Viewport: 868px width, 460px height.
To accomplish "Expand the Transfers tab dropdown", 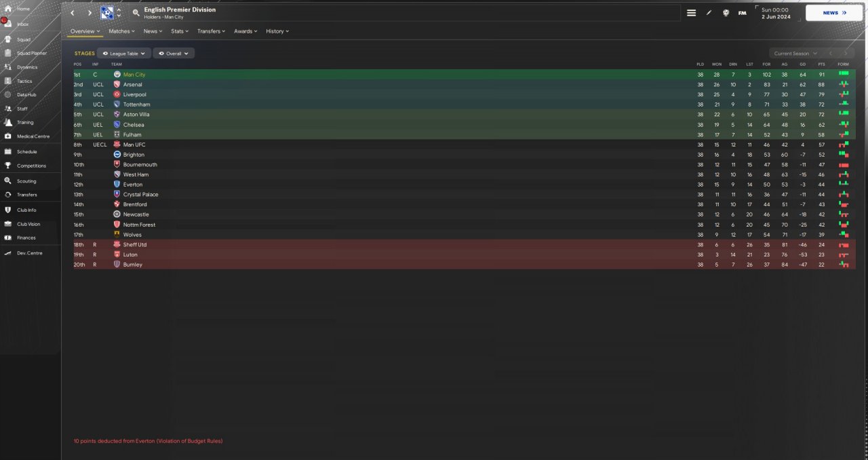I will [x=211, y=31].
